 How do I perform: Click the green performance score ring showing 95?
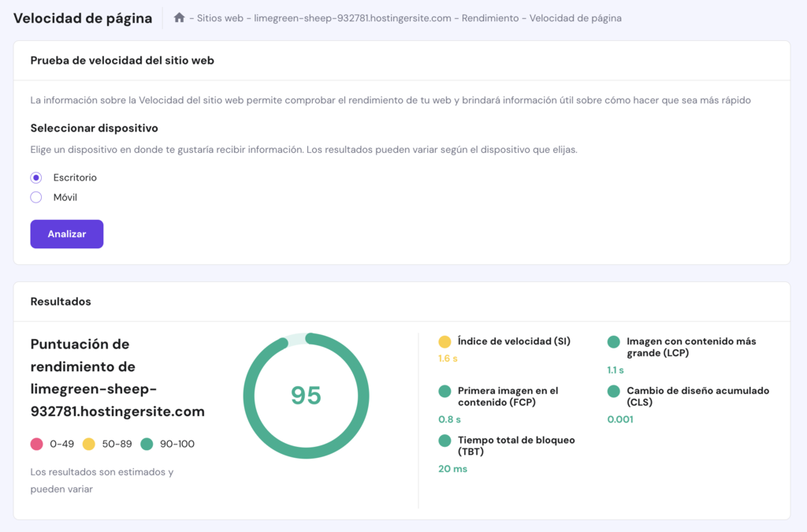pyautogui.click(x=307, y=396)
